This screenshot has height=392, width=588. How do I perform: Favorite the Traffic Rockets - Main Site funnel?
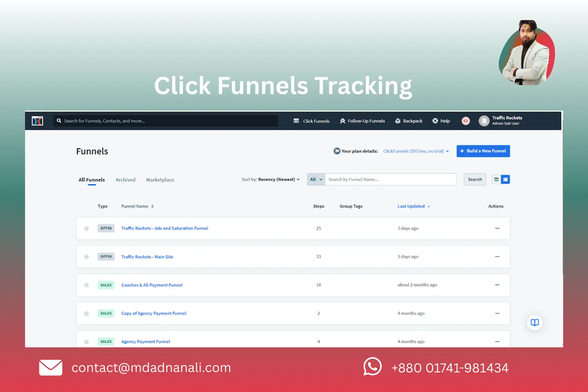(x=86, y=257)
